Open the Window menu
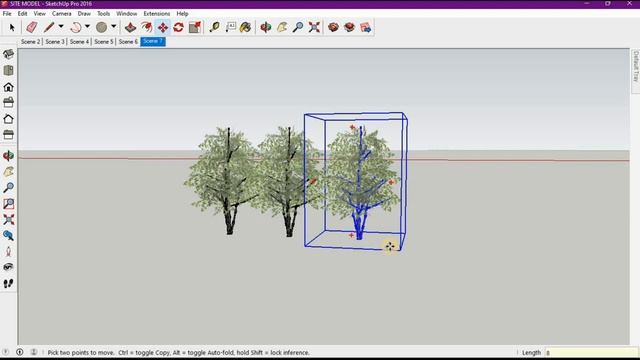 pos(127,13)
